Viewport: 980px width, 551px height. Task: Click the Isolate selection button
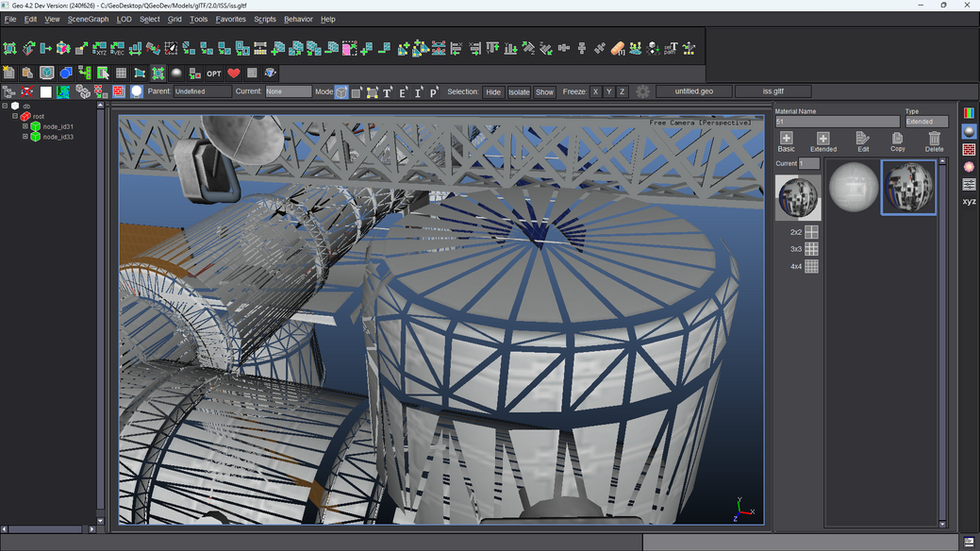pos(519,92)
